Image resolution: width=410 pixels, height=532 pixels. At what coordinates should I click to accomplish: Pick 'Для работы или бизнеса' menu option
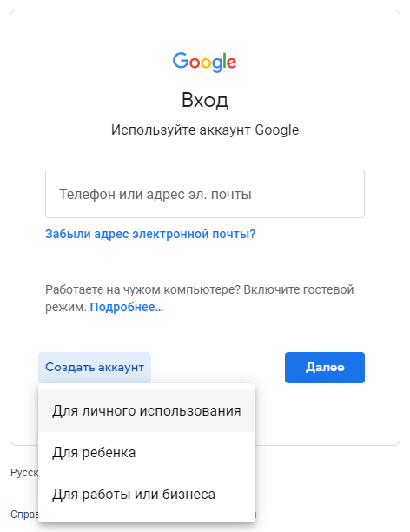147,495
